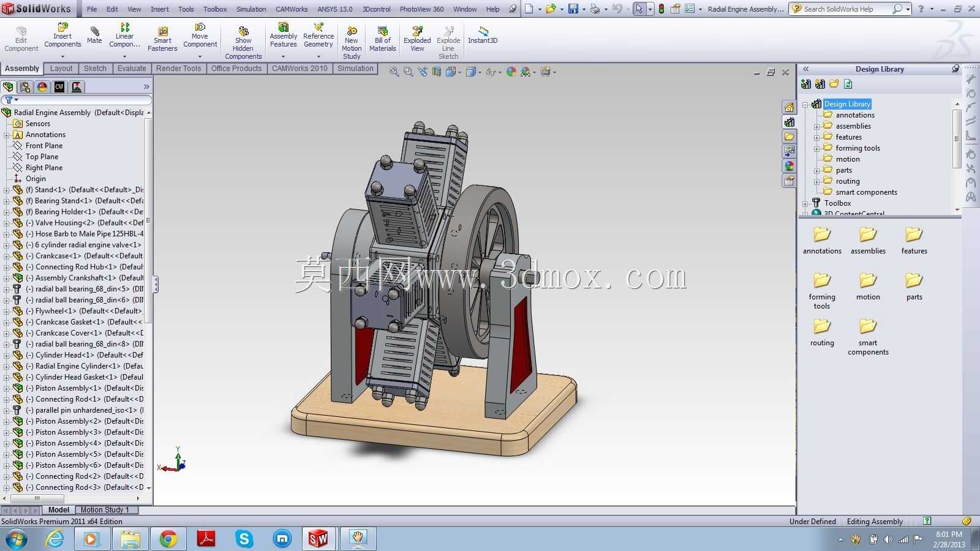
Task: Select the Front Plane in the tree
Action: (x=44, y=146)
